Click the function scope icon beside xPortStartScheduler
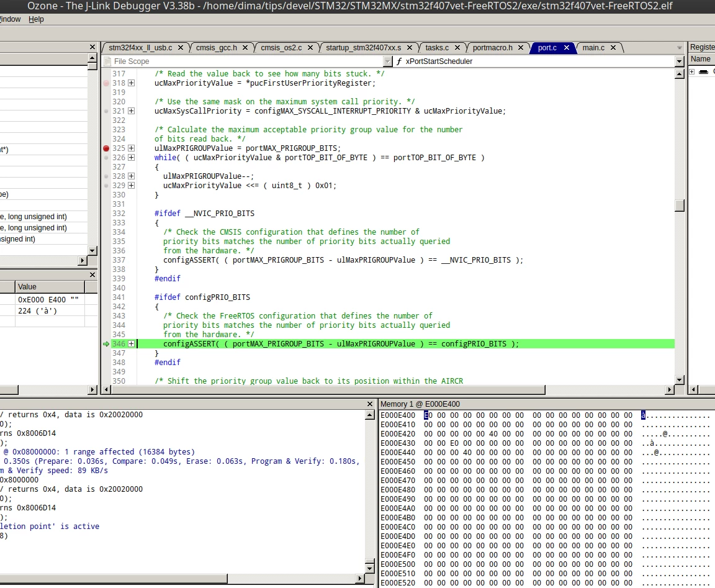This screenshot has width=715, height=588. [399, 61]
